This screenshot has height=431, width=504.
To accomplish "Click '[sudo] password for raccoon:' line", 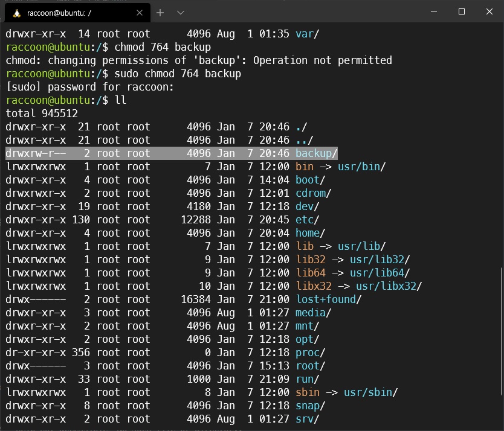I will pos(90,87).
